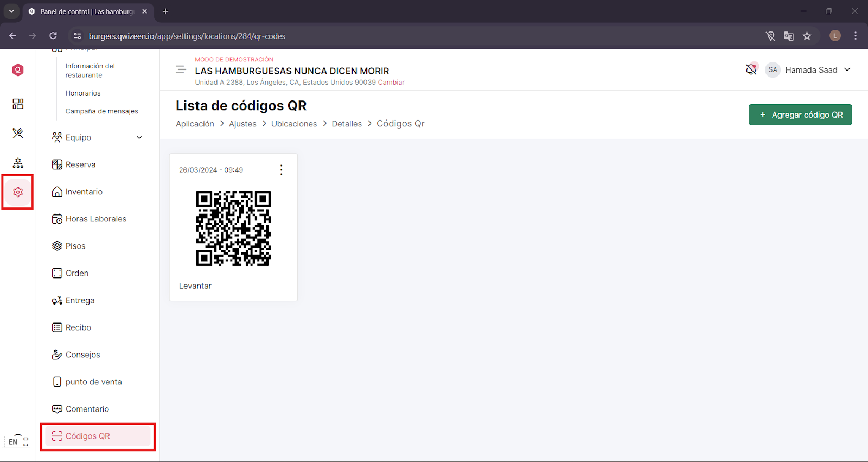Reload the page

tap(53, 36)
